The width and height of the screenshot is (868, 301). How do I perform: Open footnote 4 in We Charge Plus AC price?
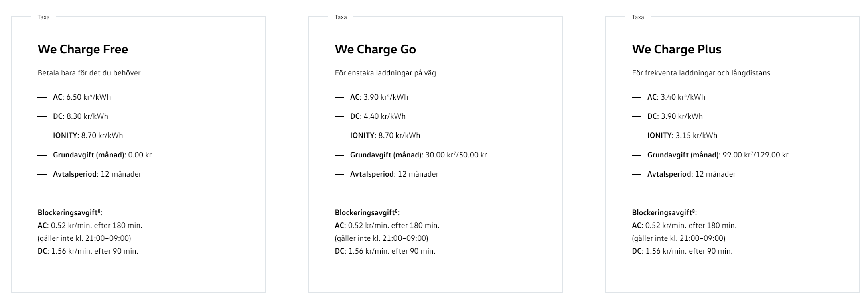pyautogui.click(x=686, y=95)
